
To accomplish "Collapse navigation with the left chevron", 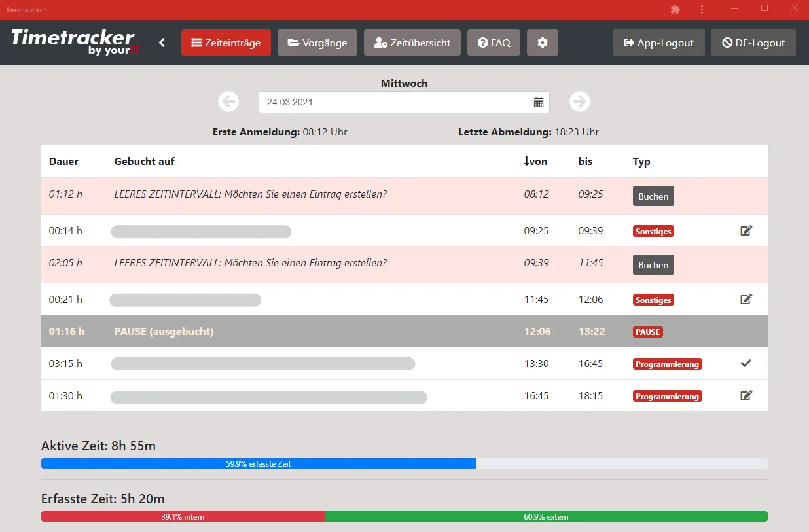I will coord(162,43).
